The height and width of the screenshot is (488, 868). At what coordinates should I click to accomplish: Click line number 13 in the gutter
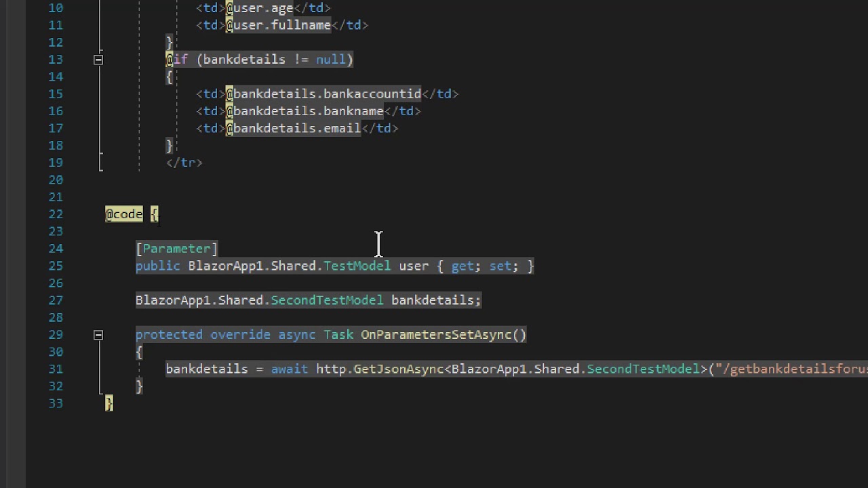click(56, 60)
